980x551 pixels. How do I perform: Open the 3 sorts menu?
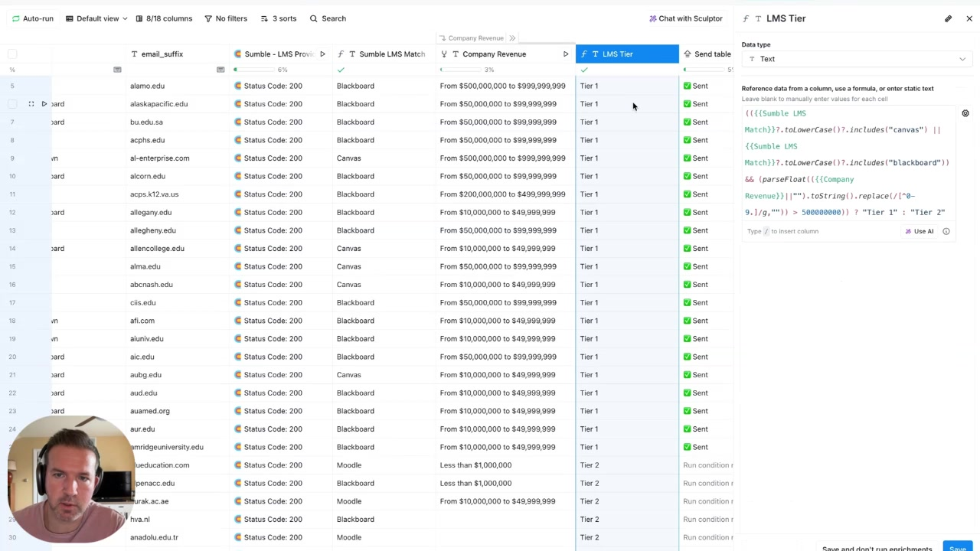[279, 18]
